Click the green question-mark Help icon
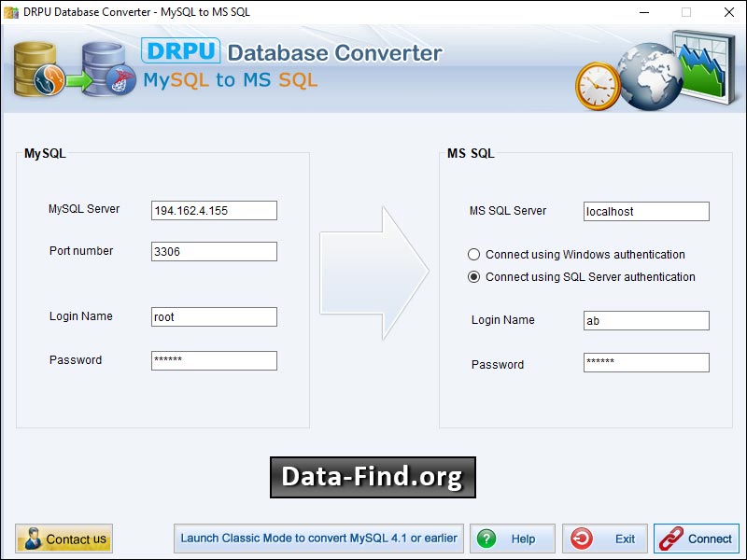 [486, 539]
